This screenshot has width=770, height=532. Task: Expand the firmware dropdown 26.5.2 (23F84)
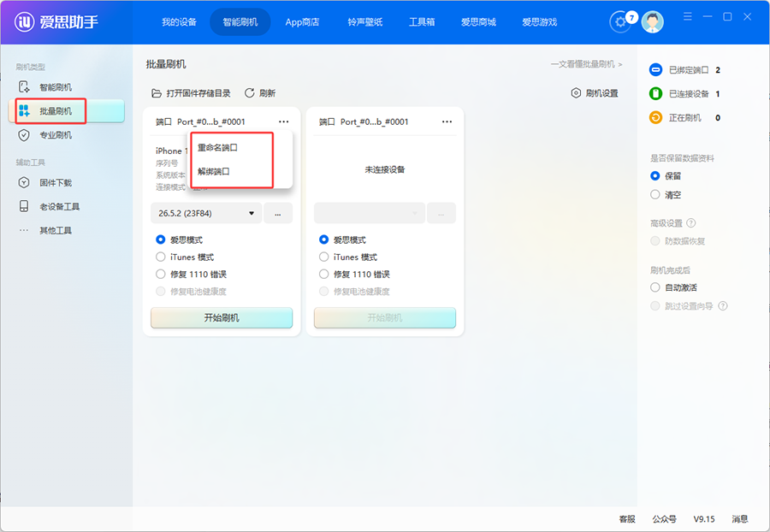pos(206,214)
